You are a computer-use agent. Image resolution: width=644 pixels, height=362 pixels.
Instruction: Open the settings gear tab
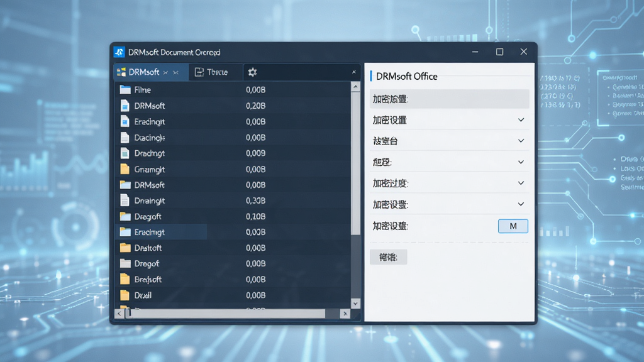click(x=252, y=72)
